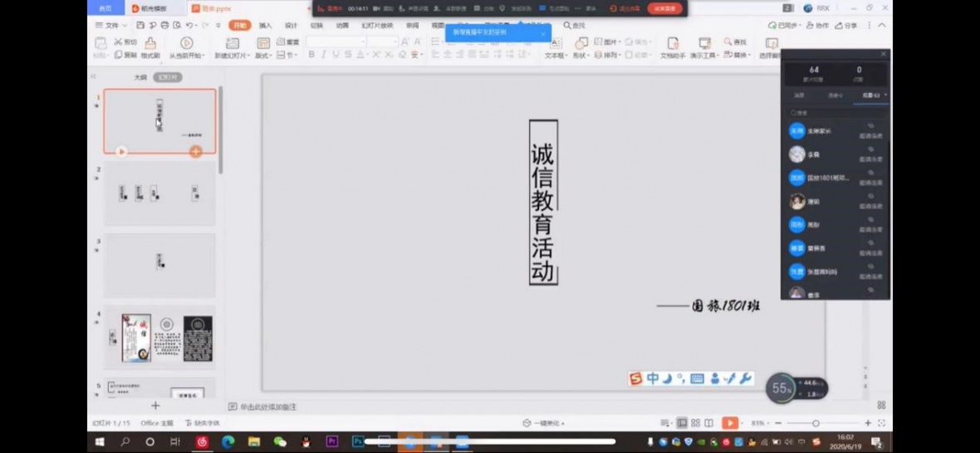Click the orange slideshow play button in status bar
This screenshot has height=453, width=980.
click(x=730, y=423)
